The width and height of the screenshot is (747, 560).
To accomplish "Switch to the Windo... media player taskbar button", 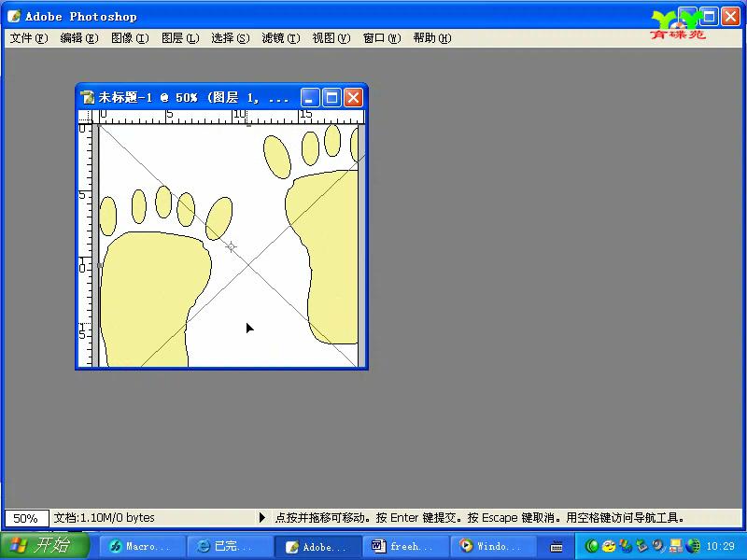I will pos(494,546).
